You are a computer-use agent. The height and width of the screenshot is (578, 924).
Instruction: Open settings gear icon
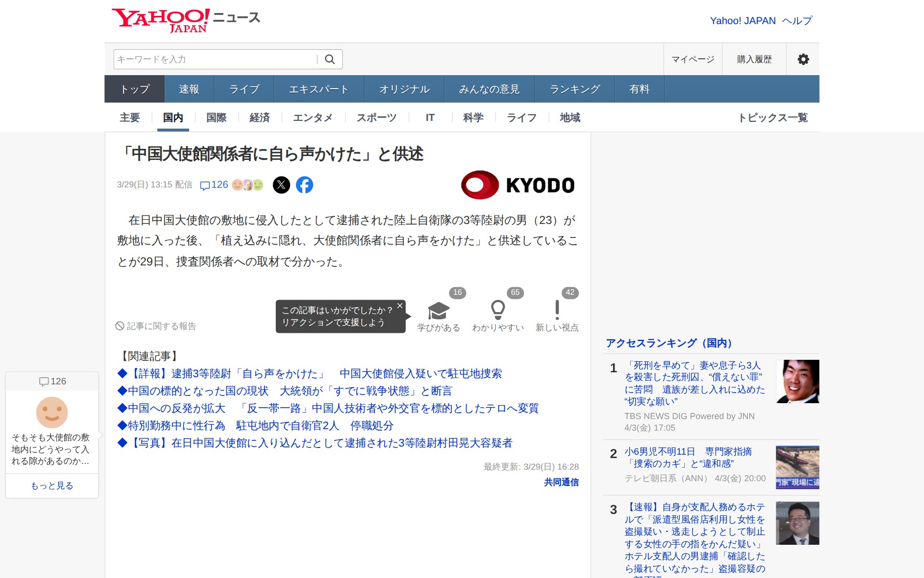coord(803,59)
